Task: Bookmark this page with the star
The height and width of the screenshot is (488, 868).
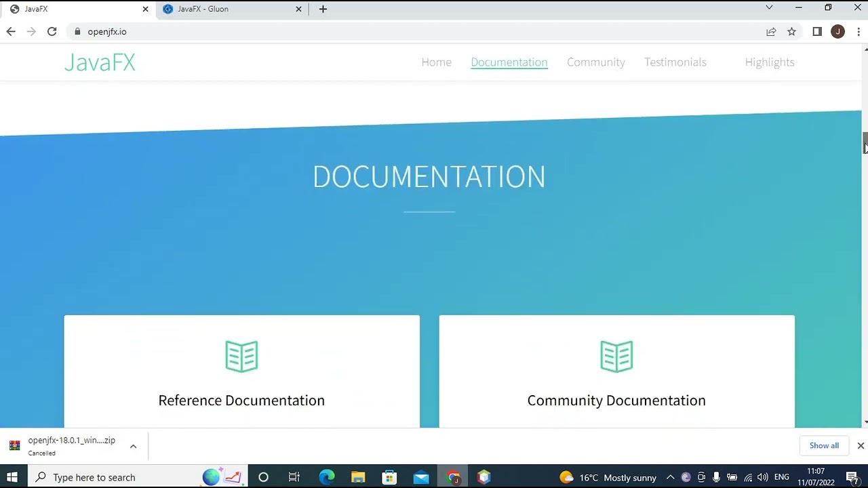Action: [791, 31]
